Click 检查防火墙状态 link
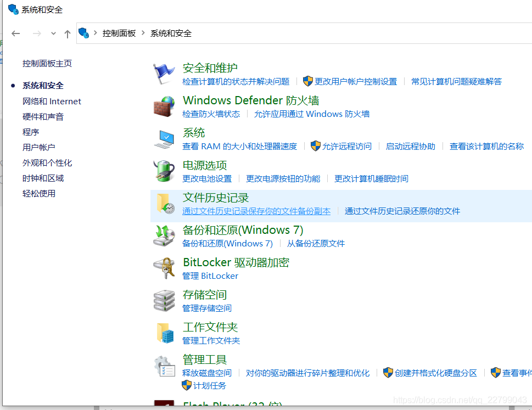Viewport: 532px width, 410px height. point(211,114)
